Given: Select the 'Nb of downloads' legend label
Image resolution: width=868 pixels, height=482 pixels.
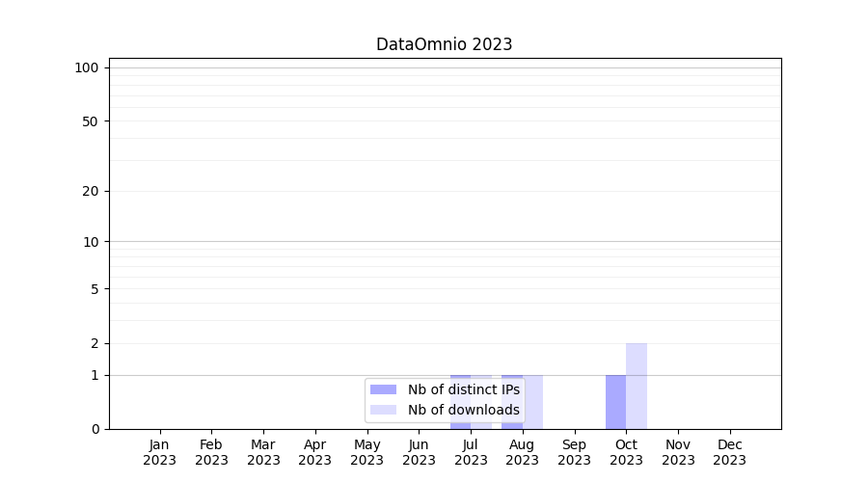Looking at the screenshot, I should click(463, 410).
